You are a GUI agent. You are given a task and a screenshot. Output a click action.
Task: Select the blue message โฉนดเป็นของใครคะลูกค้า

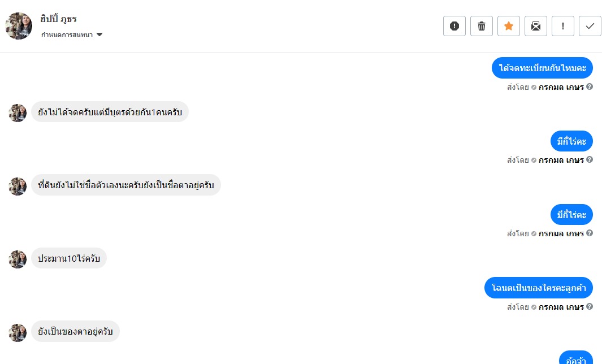pyautogui.click(x=538, y=288)
